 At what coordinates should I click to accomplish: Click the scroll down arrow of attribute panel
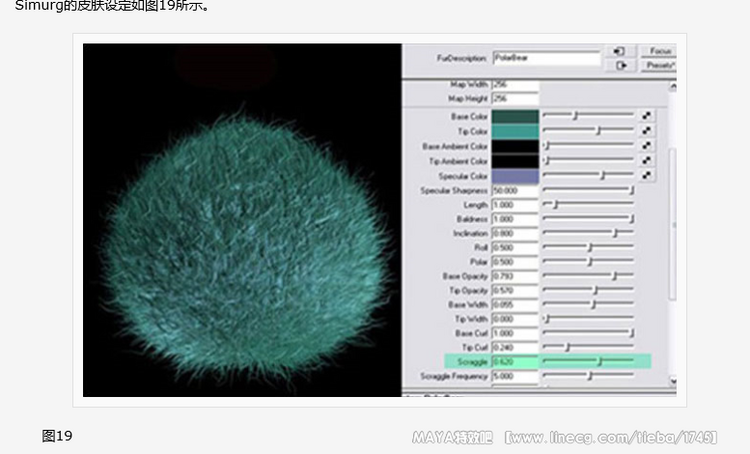(673, 381)
